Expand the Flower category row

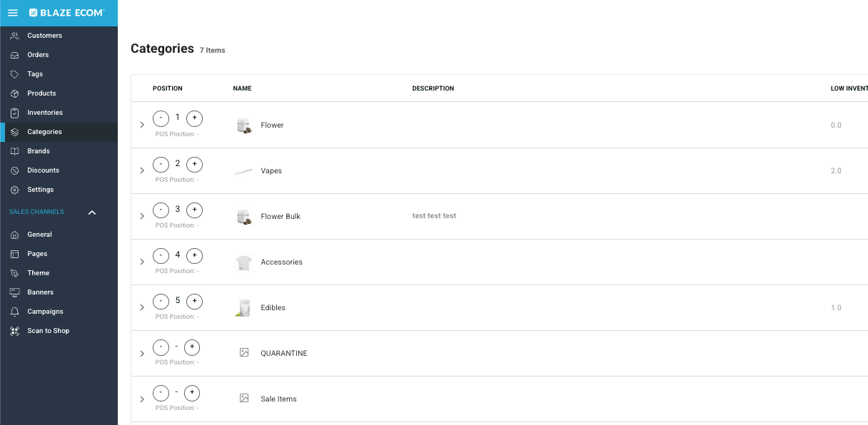click(142, 125)
